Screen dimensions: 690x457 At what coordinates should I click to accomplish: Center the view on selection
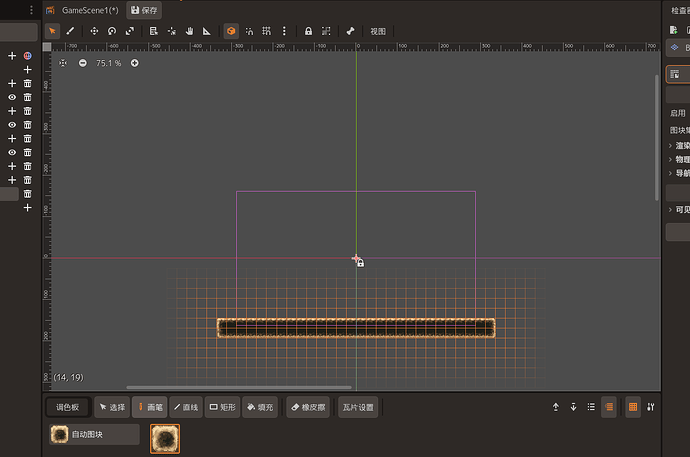(63, 63)
